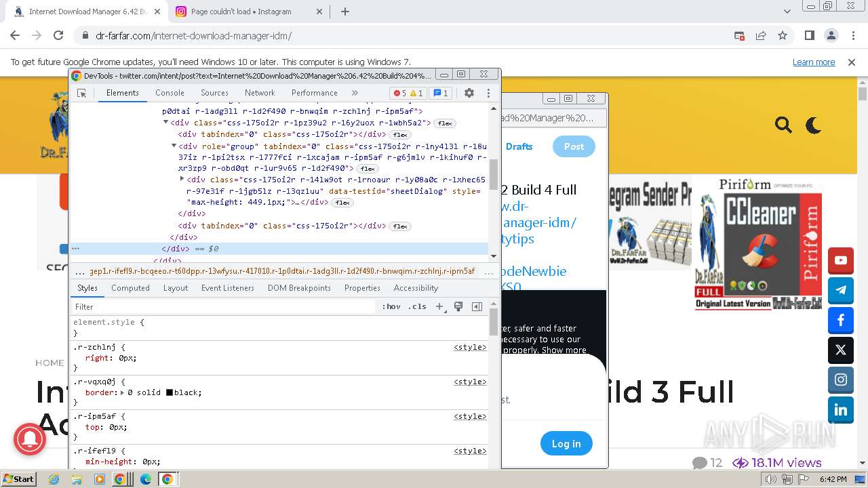The width and height of the screenshot is (868, 488).
Task: Click the Windows Start button
Action: [x=19, y=479]
